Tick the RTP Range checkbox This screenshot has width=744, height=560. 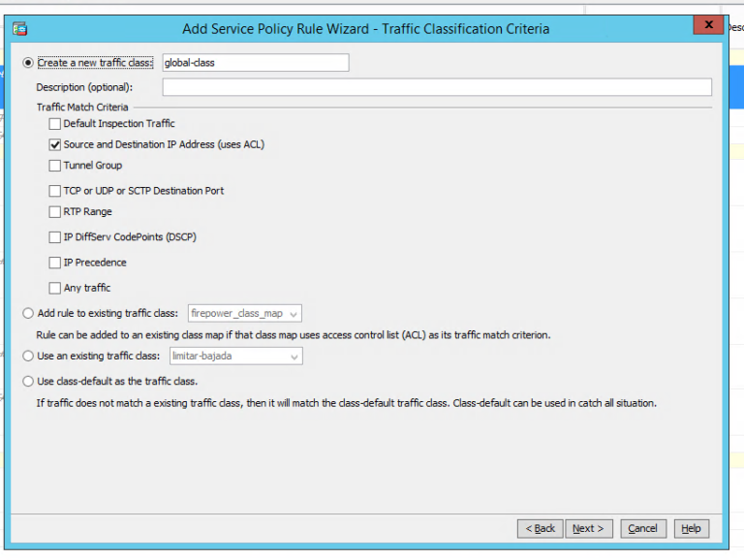tap(54, 212)
